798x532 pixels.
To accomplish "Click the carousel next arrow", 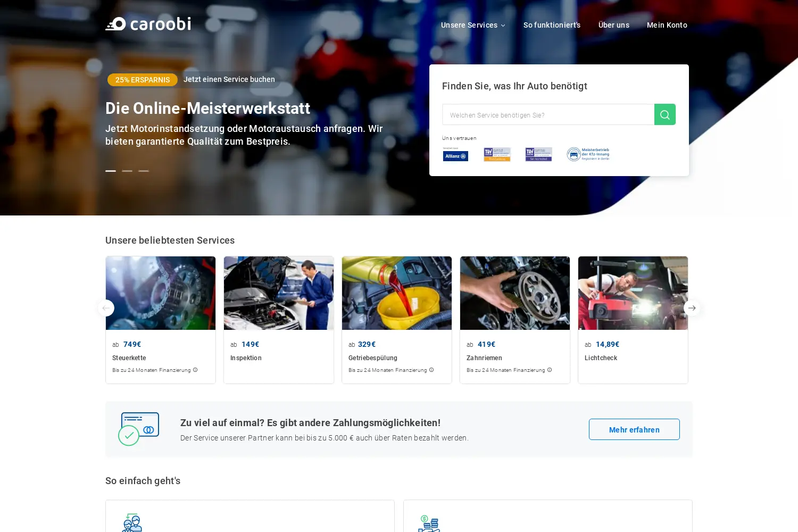I will tap(692, 308).
